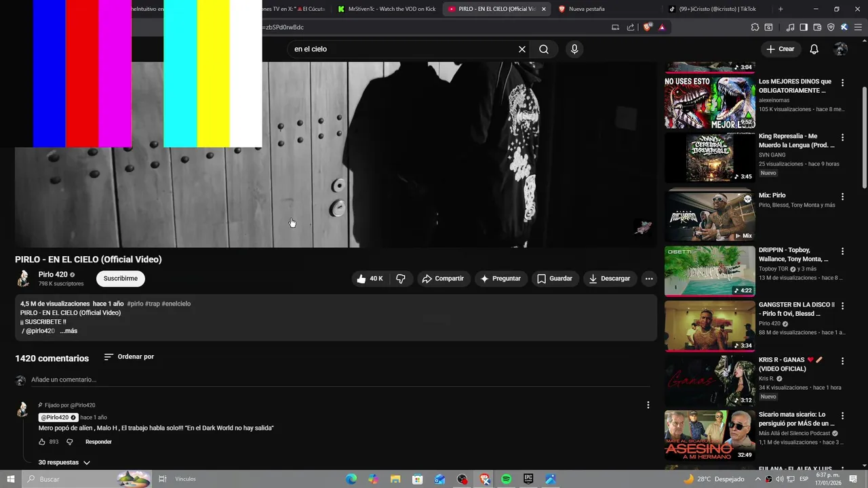The height and width of the screenshot is (488, 868).
Task: Open Los MEJORES DINOS thumbnail
Action: point(709,103)
